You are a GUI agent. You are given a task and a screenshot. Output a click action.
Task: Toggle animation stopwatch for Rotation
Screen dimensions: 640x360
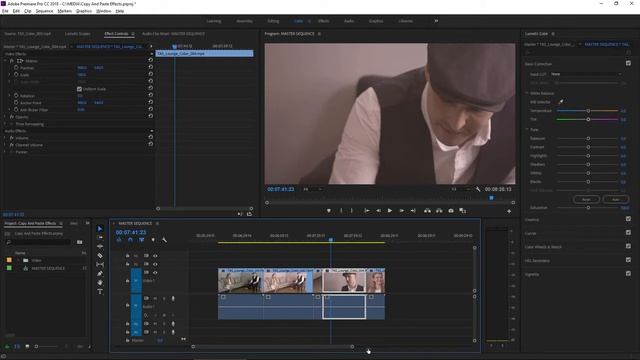click(16, 96)
